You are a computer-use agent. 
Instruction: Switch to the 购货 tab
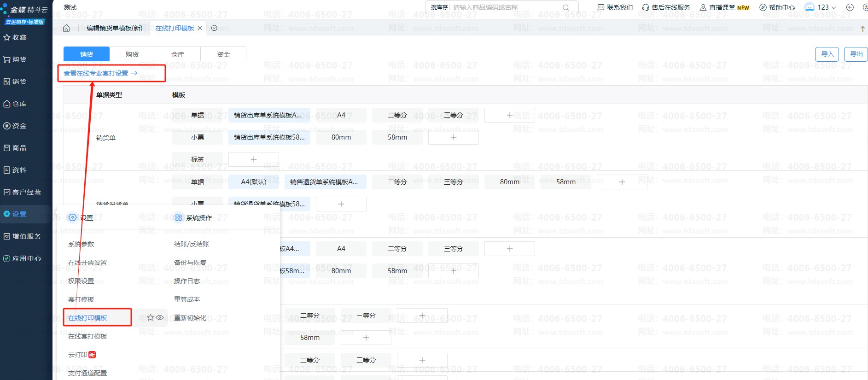(132, 54)
